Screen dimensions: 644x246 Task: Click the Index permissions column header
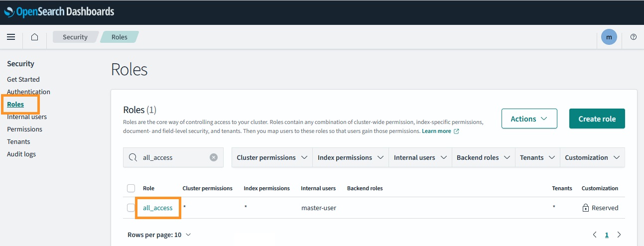pyautogui.click(x=266, y=188)
